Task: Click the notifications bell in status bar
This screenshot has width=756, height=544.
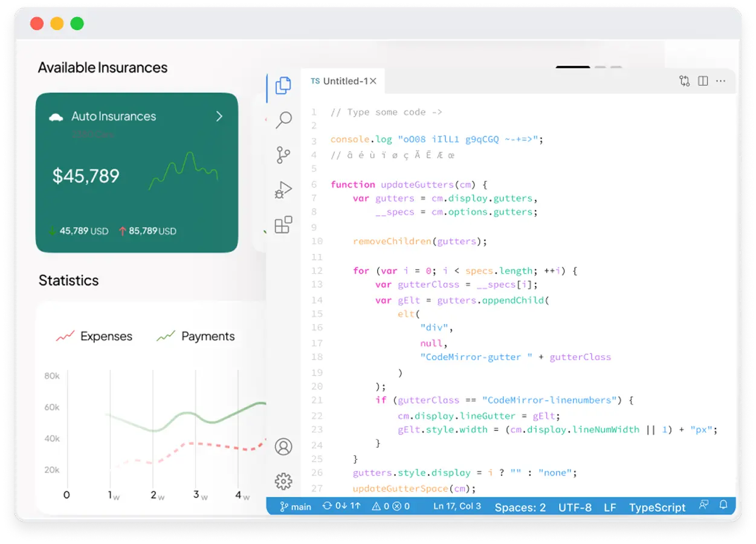Action: (x=723, y=505)
